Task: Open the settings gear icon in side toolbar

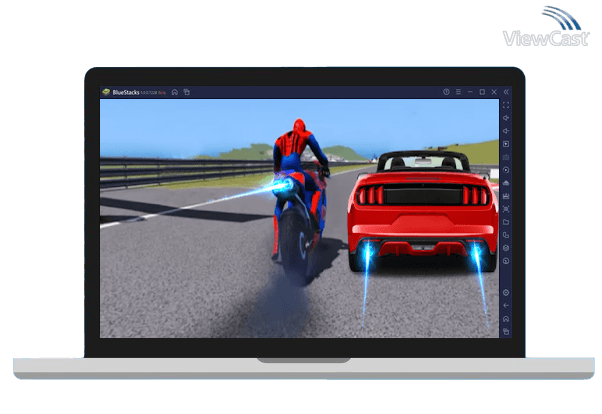Action: [x=506, y=293]
